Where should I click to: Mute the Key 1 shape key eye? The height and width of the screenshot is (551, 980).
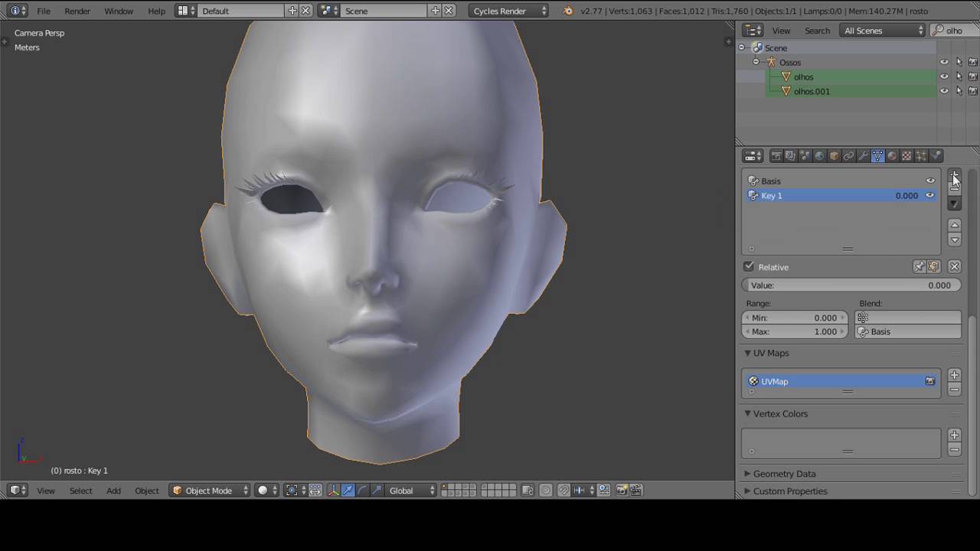(930, 196)
